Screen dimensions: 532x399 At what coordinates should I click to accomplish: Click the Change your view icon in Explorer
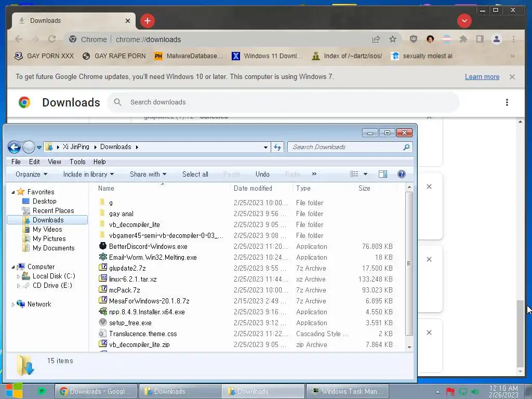(354, 174)
